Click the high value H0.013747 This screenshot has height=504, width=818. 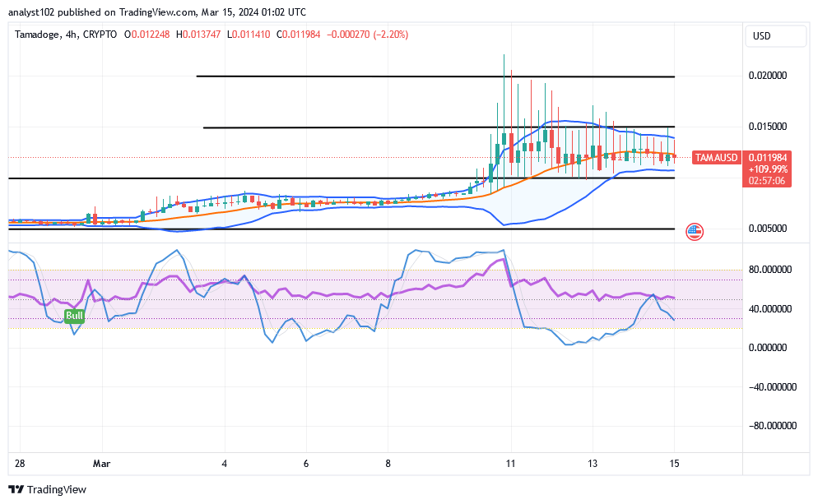pos(198,35)
